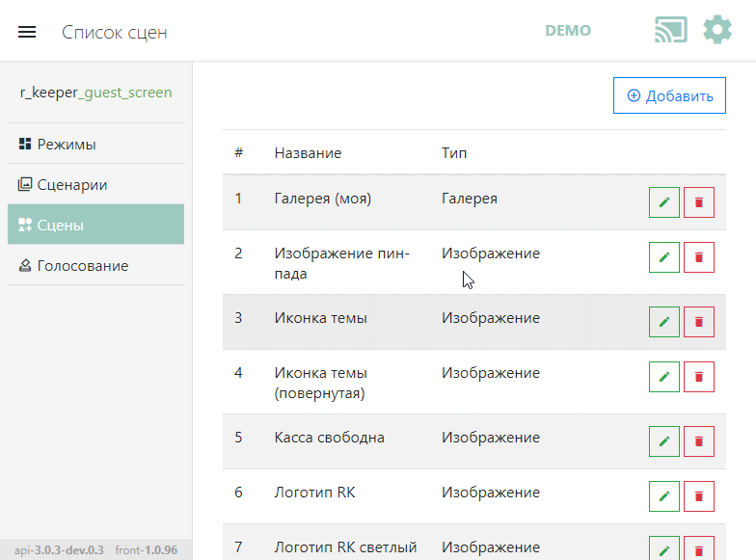Edit the Касса свободна scene

(663, 441)
